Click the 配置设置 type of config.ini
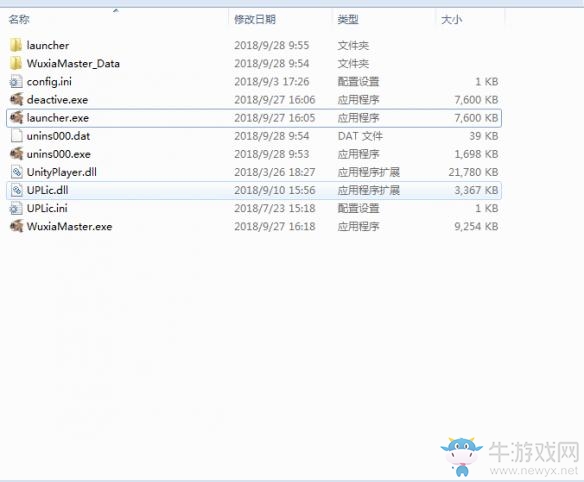Image resolution: width=584 pixels, height=482 pixels. pos(358,82)
